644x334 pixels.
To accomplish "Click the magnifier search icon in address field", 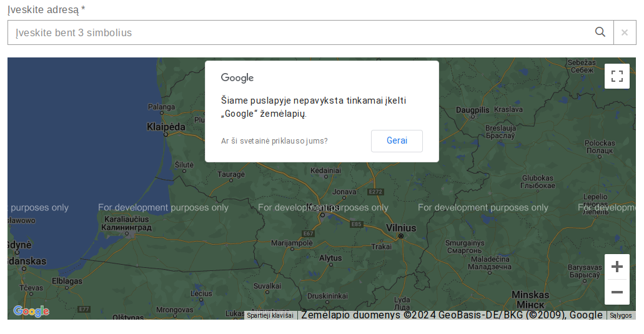I will pos(600,32).
